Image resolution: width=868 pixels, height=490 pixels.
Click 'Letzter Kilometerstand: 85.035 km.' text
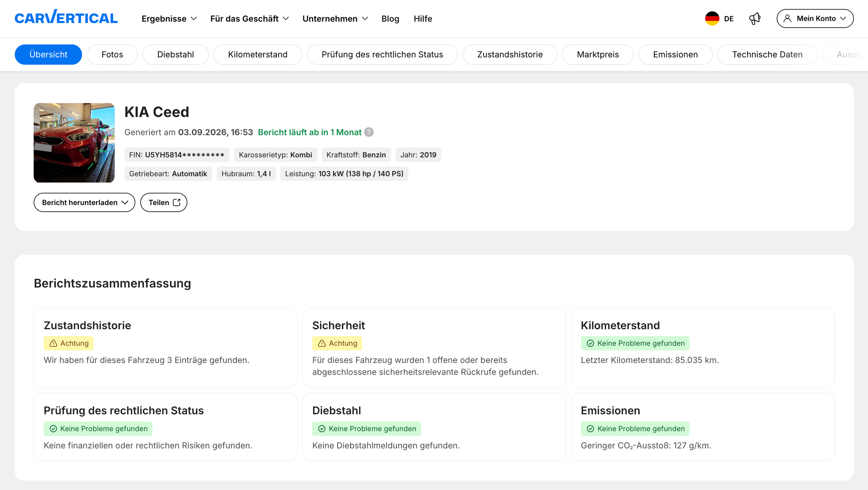650,360
